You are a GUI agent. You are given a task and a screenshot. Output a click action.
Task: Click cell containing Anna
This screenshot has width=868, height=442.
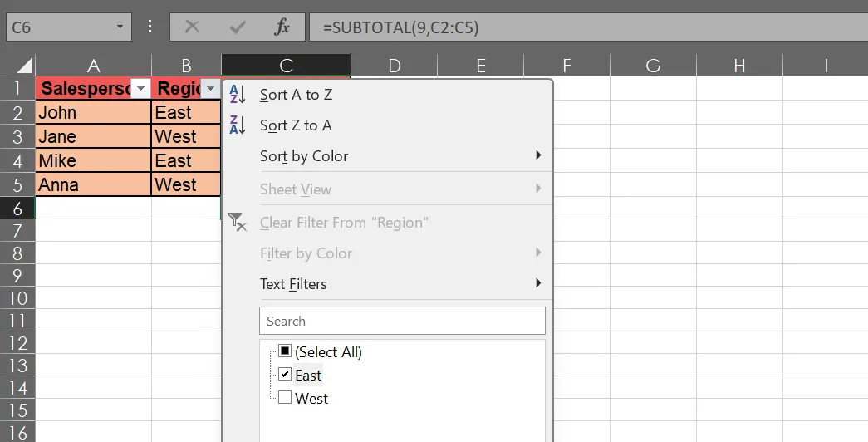pos(93,184)
